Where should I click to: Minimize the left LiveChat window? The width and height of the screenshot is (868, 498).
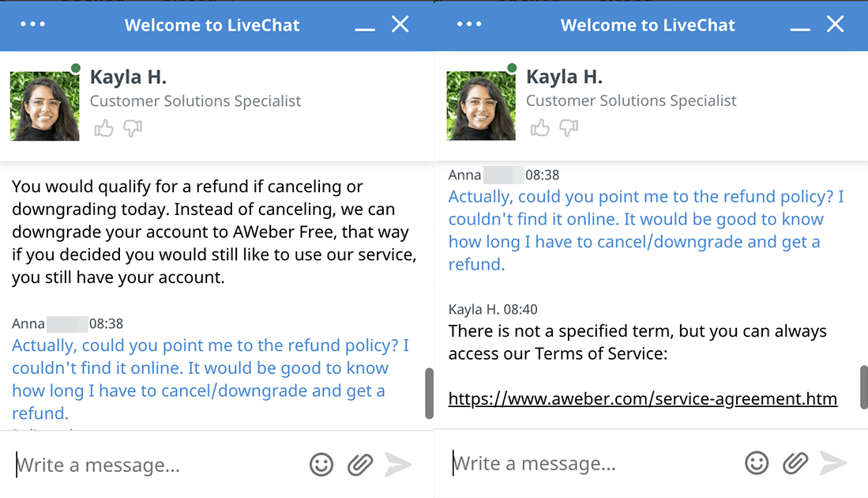click(x=365, y=28)
